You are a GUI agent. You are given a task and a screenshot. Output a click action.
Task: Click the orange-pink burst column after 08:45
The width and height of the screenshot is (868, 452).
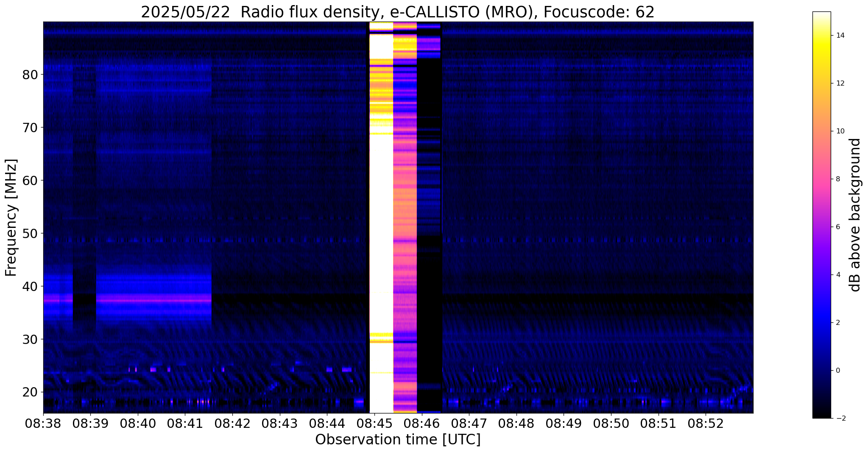(x=405, y=217)
